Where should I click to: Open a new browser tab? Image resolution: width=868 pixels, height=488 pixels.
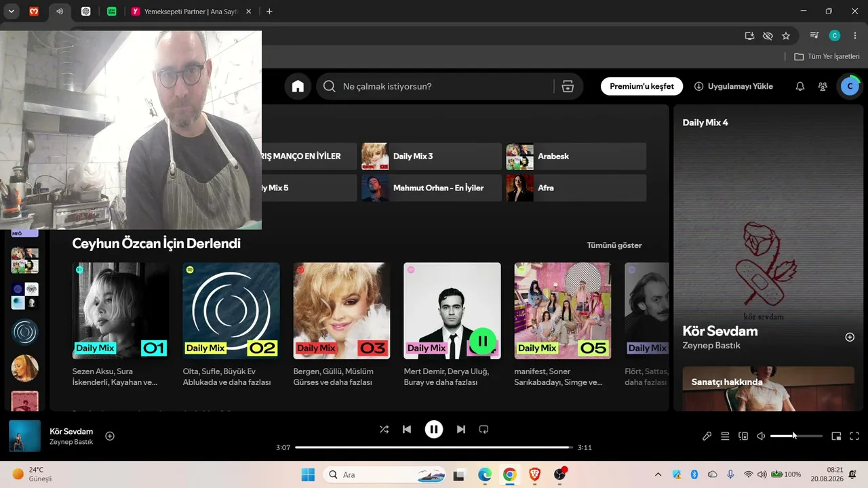[269, 12]
